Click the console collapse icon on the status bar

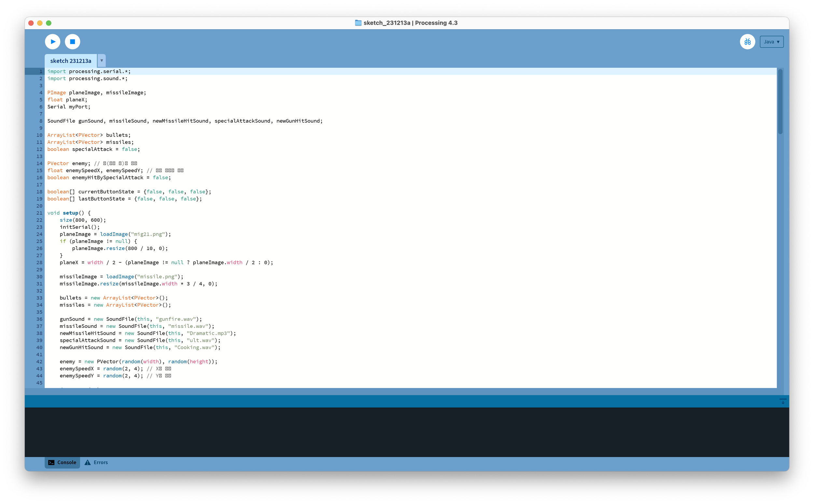pos(783,401)
